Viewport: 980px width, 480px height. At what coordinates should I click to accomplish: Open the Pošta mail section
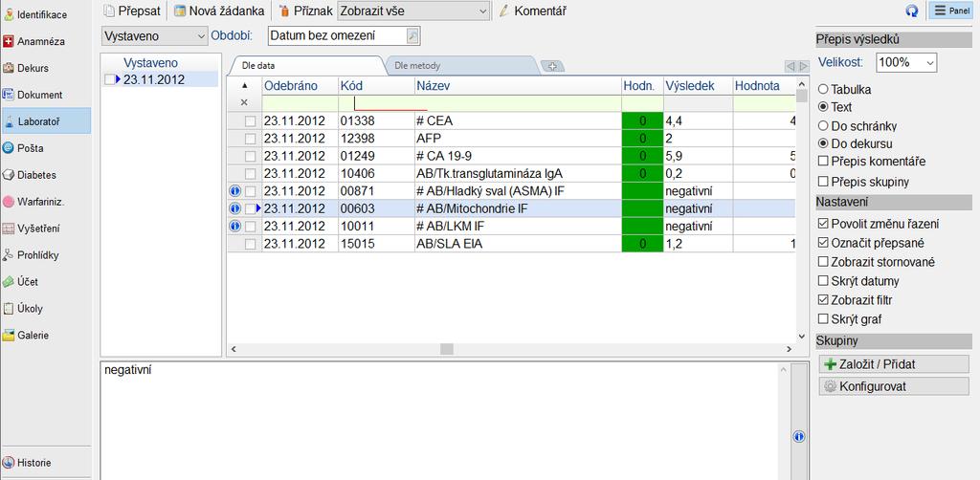tap(45, 148)
